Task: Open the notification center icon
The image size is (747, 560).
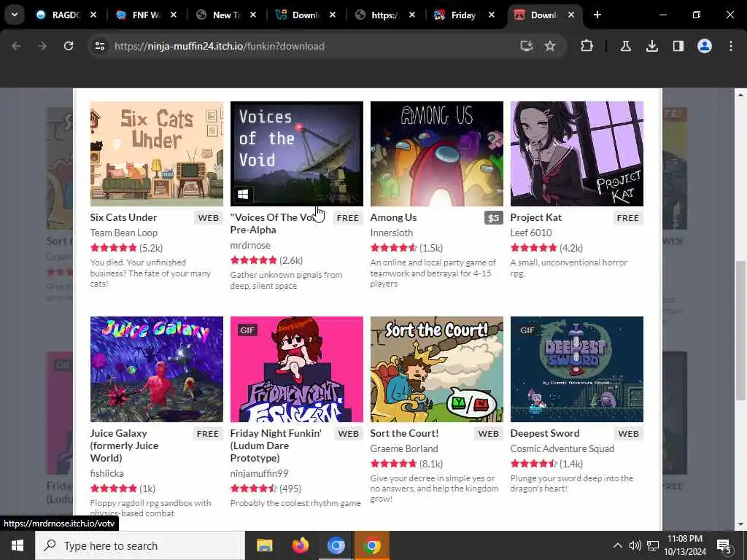Action: pyautogui.click(x=724, y=545)
